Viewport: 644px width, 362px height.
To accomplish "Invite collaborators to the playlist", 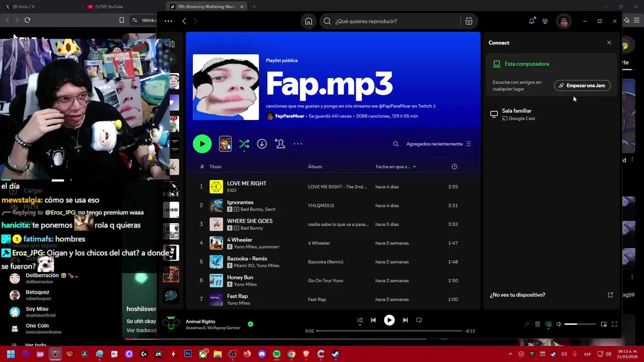I will tap(280, 144).
